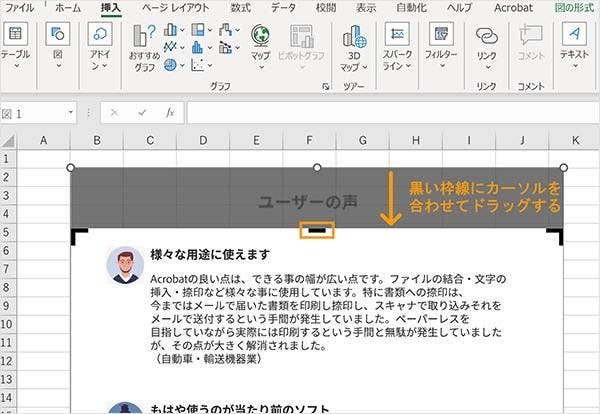Open the アドイン menu icon
Screen dimensions: 600x414
100,34
